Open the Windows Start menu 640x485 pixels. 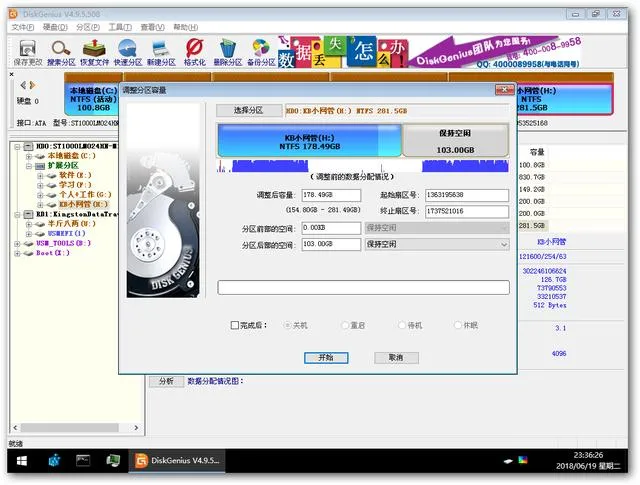(x=22, y=461)
